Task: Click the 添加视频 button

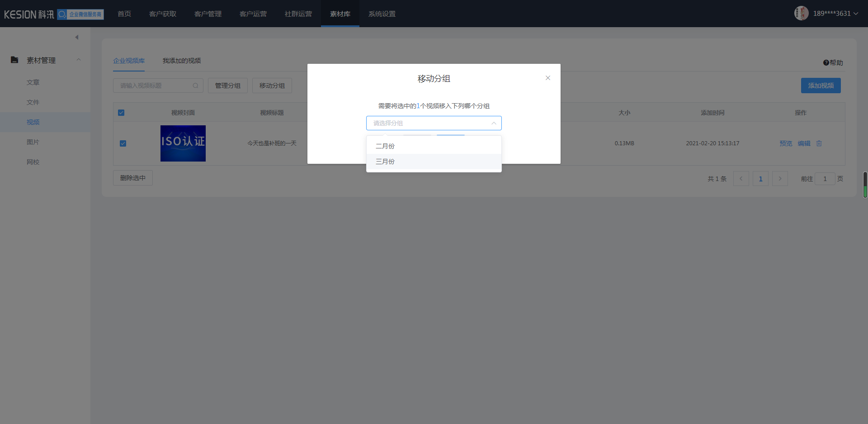Action: tap(821, 86)
